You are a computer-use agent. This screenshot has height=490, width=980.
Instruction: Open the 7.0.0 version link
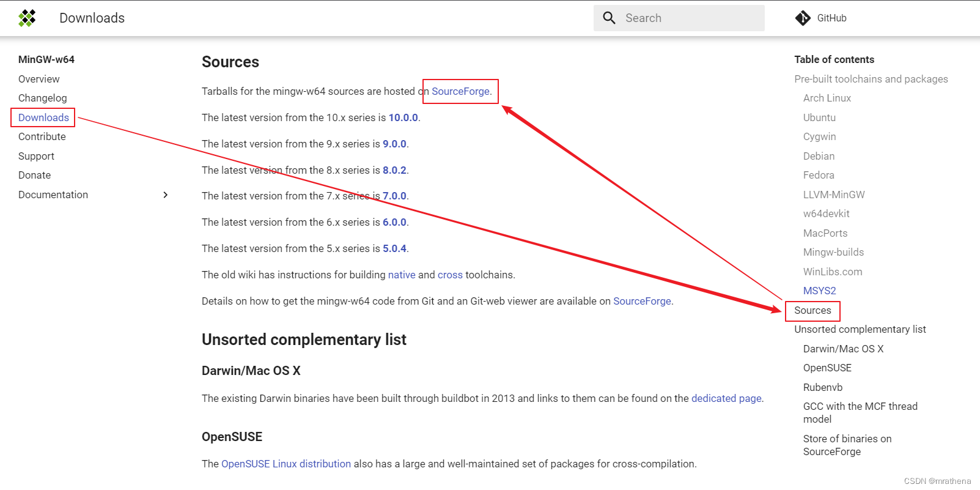(x=394, y=196)
